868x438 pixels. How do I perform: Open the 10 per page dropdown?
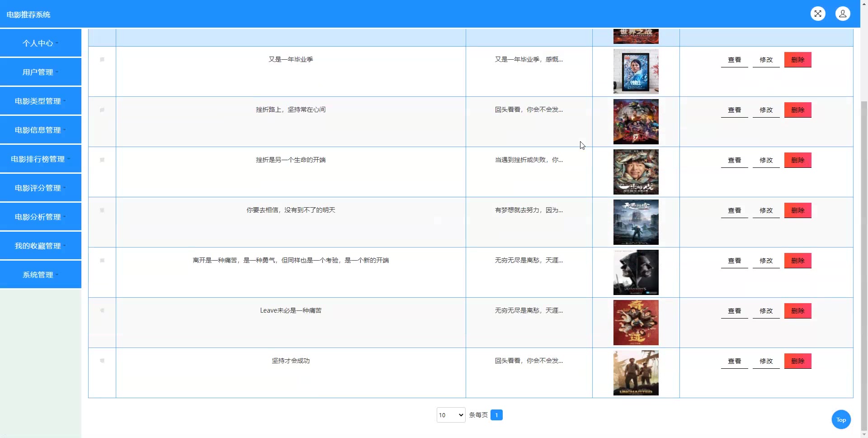coord(451,415)
